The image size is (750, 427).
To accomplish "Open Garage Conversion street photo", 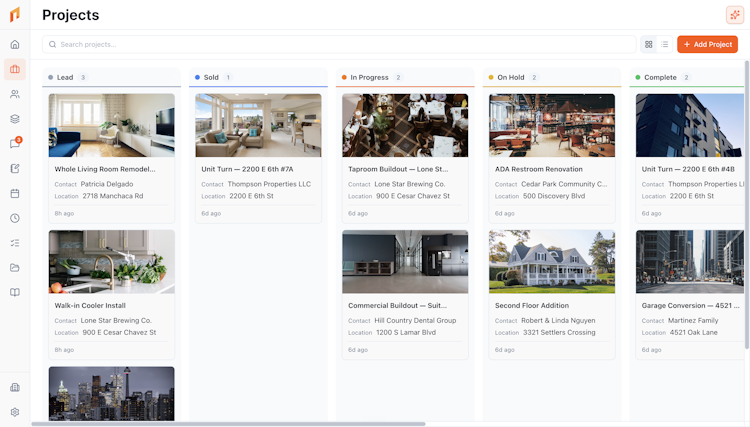I will (690, 262).
